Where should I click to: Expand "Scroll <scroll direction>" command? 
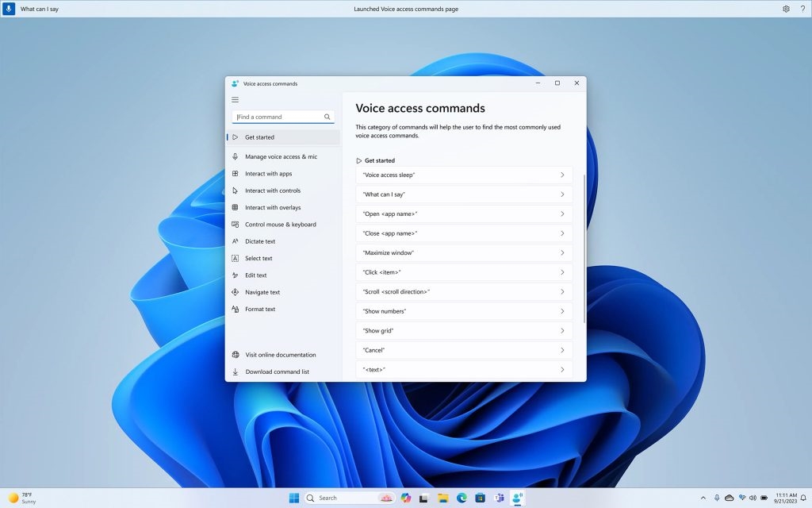click(x=464, y=291)
